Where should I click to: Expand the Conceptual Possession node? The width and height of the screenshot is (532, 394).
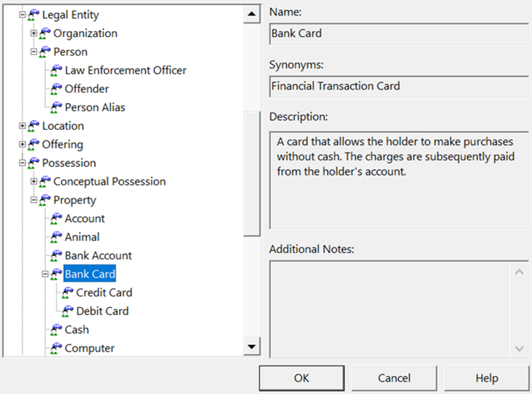(x=34, y=182)
